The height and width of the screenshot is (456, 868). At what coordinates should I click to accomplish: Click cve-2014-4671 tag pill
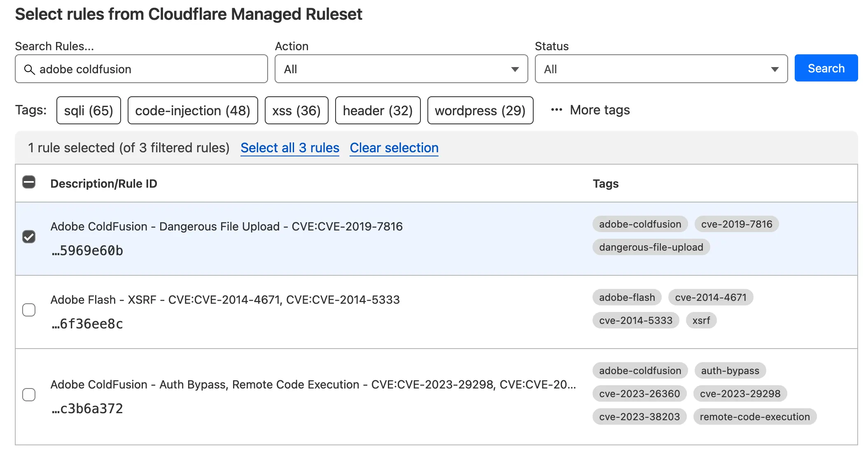(x=711, y=298)
